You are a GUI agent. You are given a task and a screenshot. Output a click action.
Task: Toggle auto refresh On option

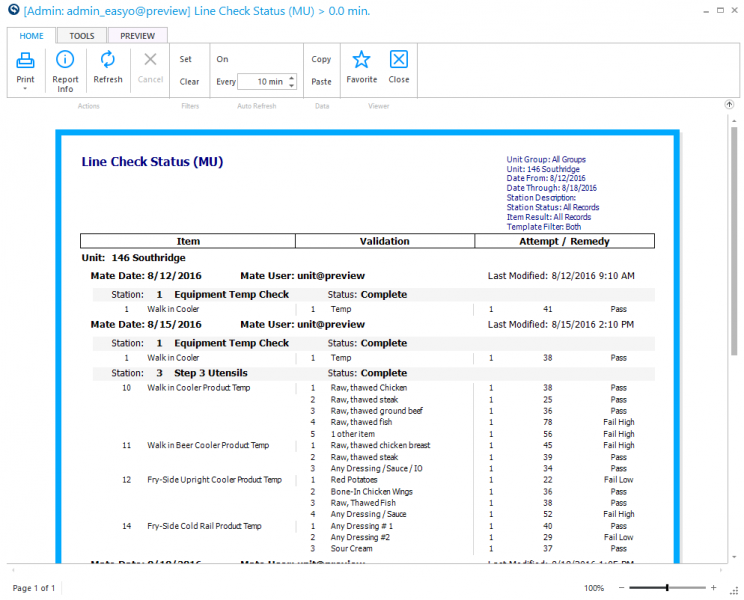[x=223, y=59]
